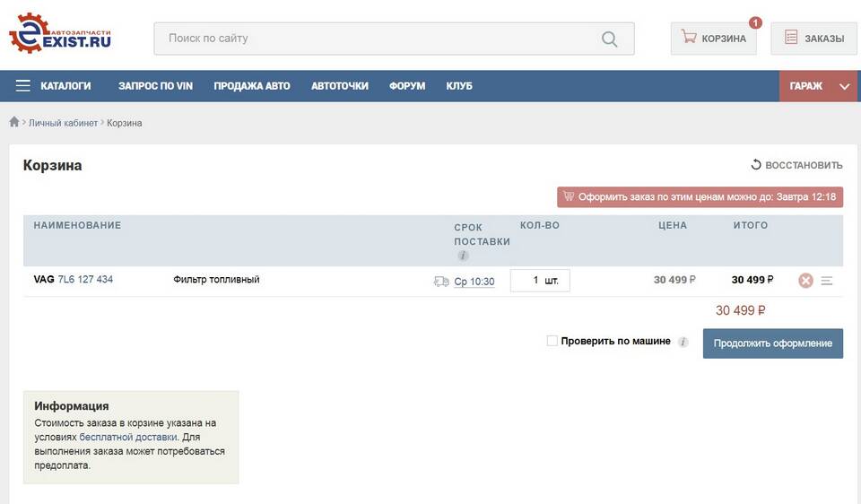The height and width of the screenshot is (504, 861).
Task: Expand the Гараж dropdown
Action: click(x=843, y=86)
